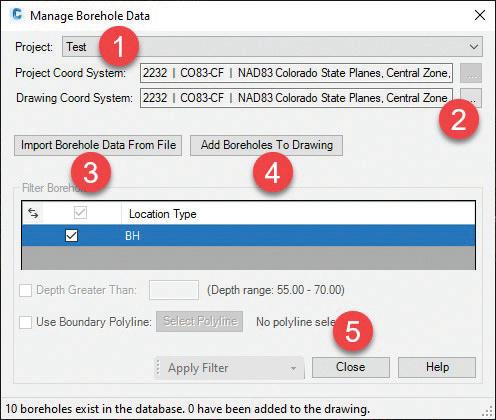The image size is (496, 420).
Task: Click the application logo in title bar
Action: pyautogui.click(x=16, y=15)
